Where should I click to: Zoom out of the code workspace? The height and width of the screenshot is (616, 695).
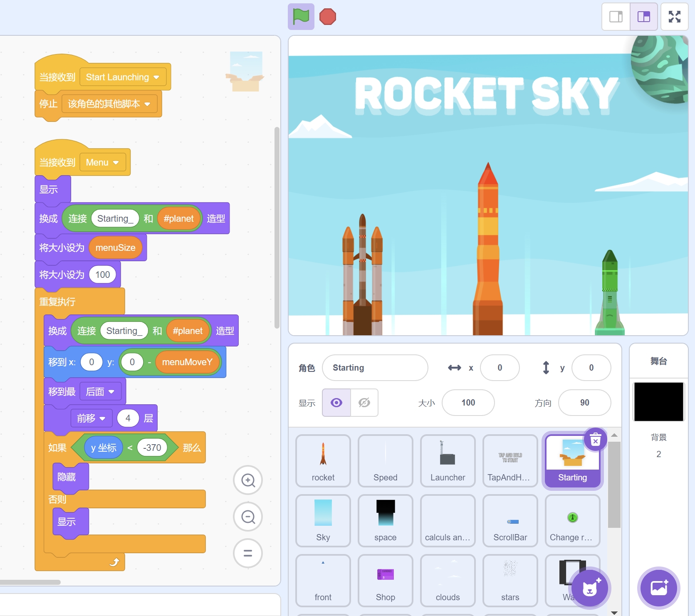248,517
